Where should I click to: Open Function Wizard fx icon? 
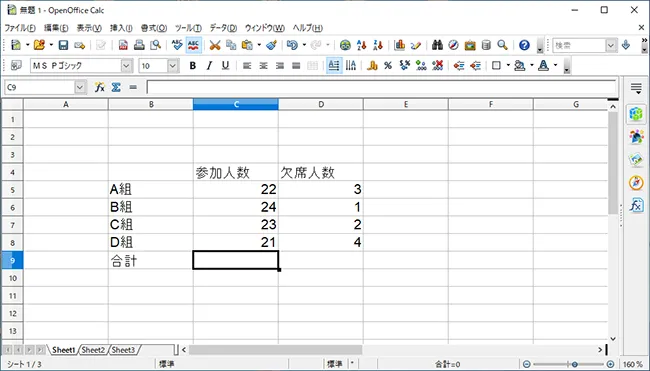[99, 87]
